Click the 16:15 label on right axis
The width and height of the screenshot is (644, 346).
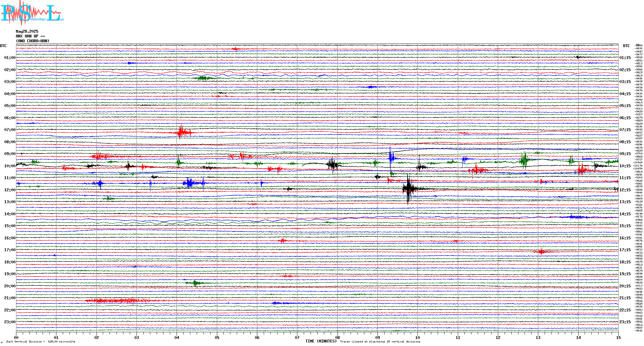(625, 238)
